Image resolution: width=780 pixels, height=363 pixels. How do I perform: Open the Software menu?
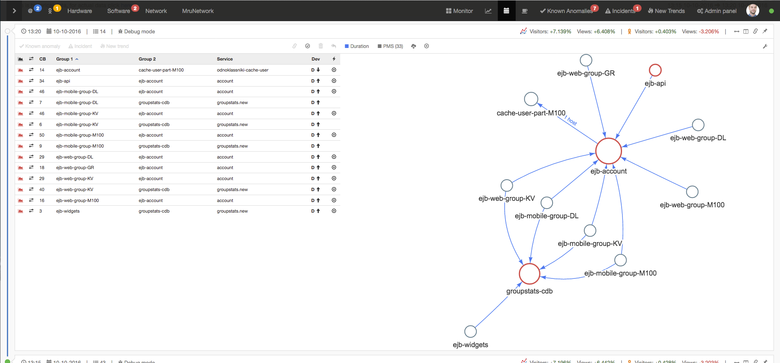coord(118,10)
